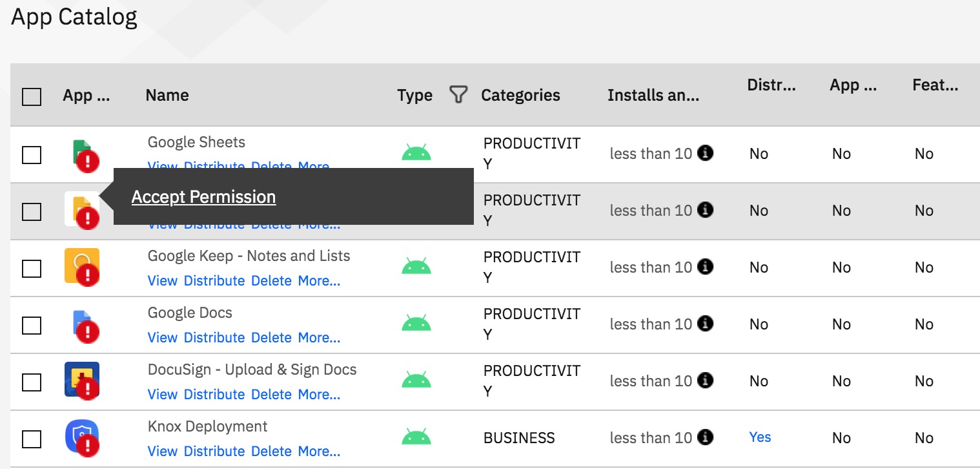Click the Accept Permission link in tooltip
980x469 pixels.
pos(204,197)
